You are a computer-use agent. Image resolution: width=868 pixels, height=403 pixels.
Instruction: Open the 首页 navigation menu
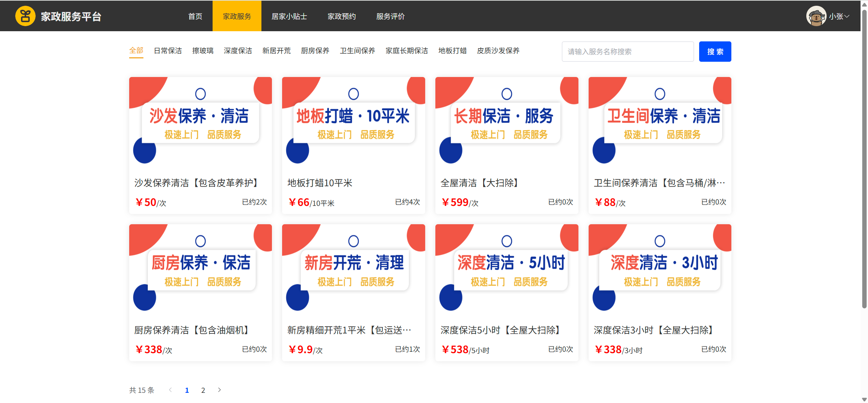point(195,16)
